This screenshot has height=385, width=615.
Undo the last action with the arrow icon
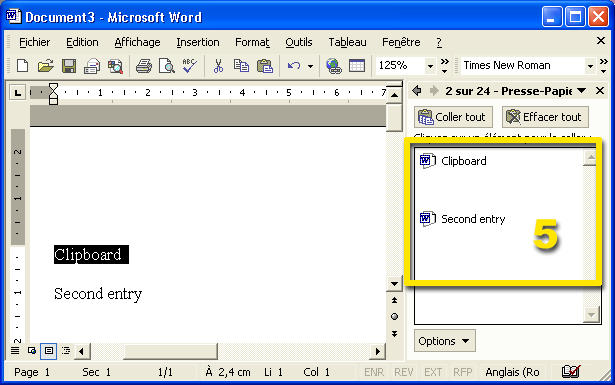[x=294, y=65]
